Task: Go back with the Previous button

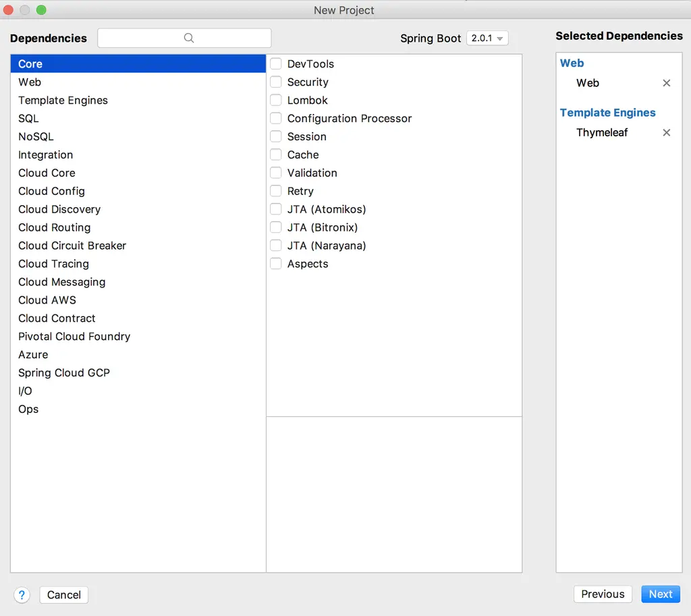Action: coord(603,594)
